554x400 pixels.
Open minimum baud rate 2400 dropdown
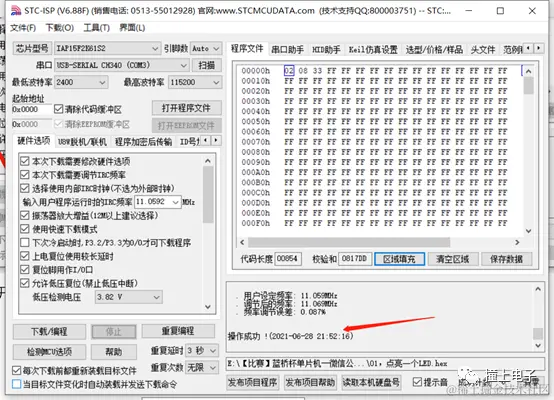click(x=81, y=82)
